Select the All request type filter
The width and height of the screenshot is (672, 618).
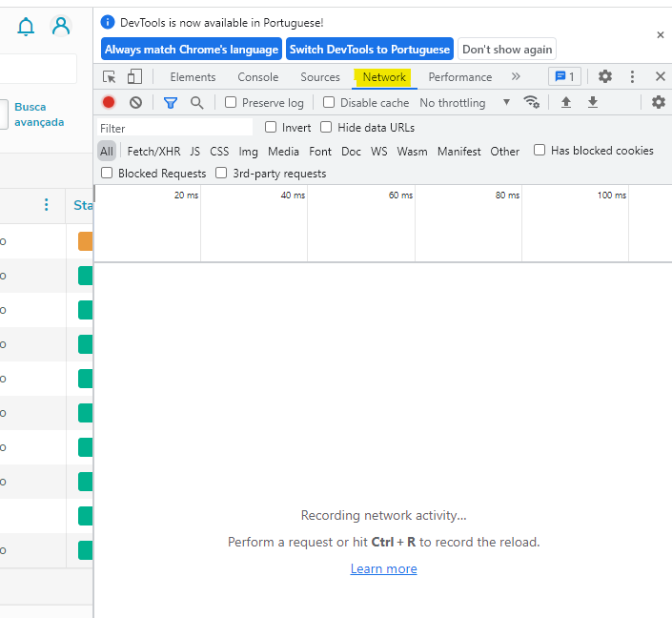[107, 151]
